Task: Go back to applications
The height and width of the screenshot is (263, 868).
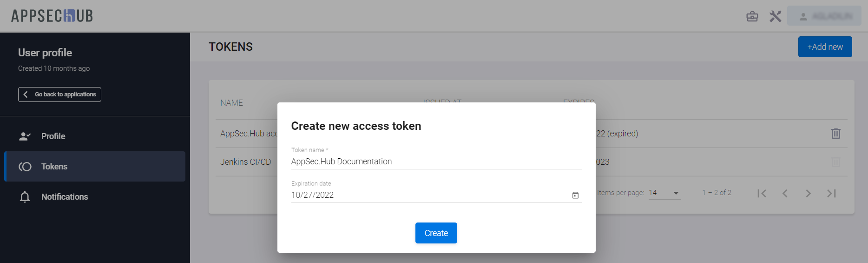Action: point(59,94)
